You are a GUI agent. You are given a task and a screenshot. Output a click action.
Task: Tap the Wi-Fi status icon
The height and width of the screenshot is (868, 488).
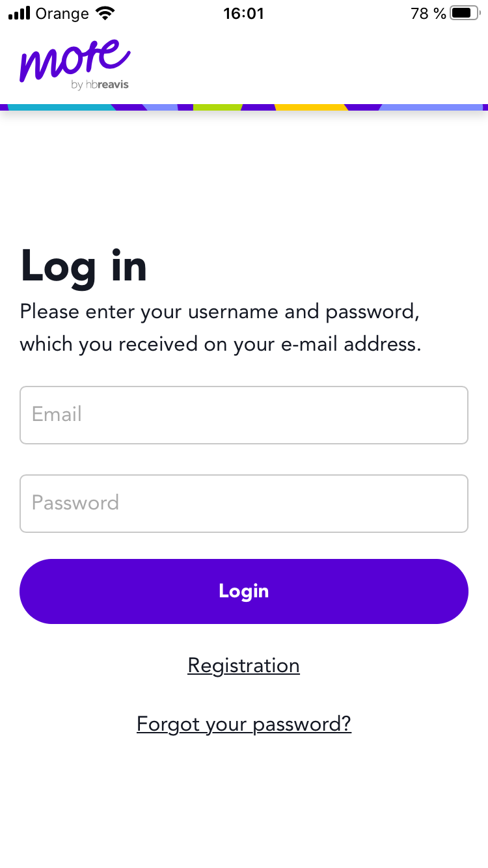coord(104,13)
